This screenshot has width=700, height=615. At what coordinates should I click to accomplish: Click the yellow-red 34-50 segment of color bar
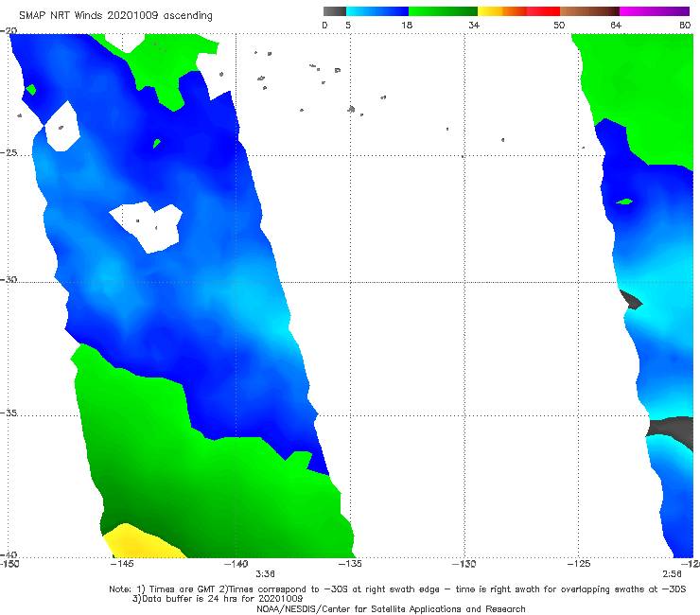518,11
